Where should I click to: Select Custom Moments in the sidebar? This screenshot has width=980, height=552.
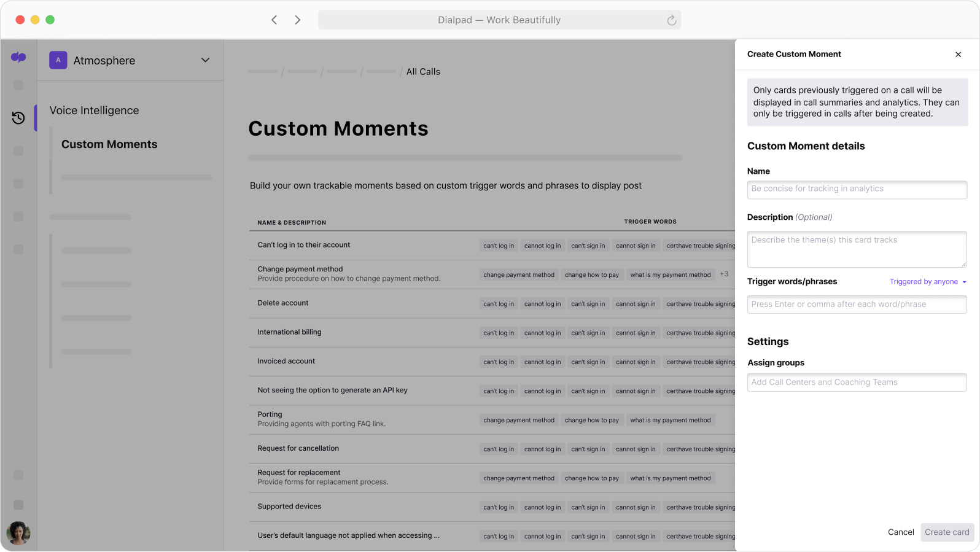click(x=109, y=144)
